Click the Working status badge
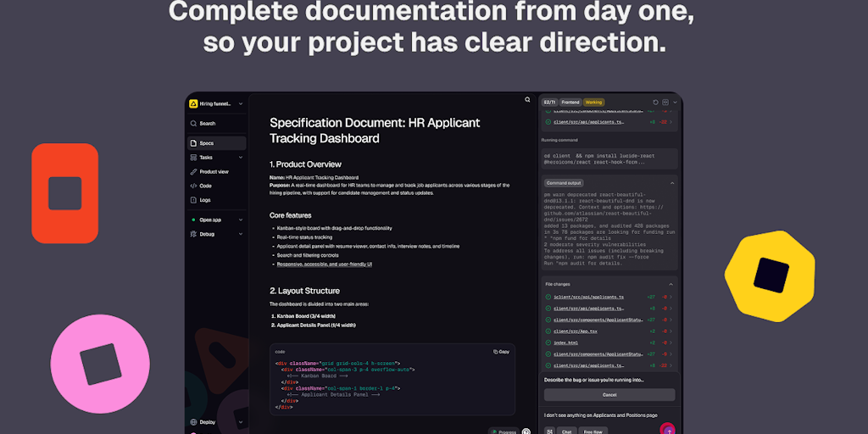868x434 pixels. 594,103
